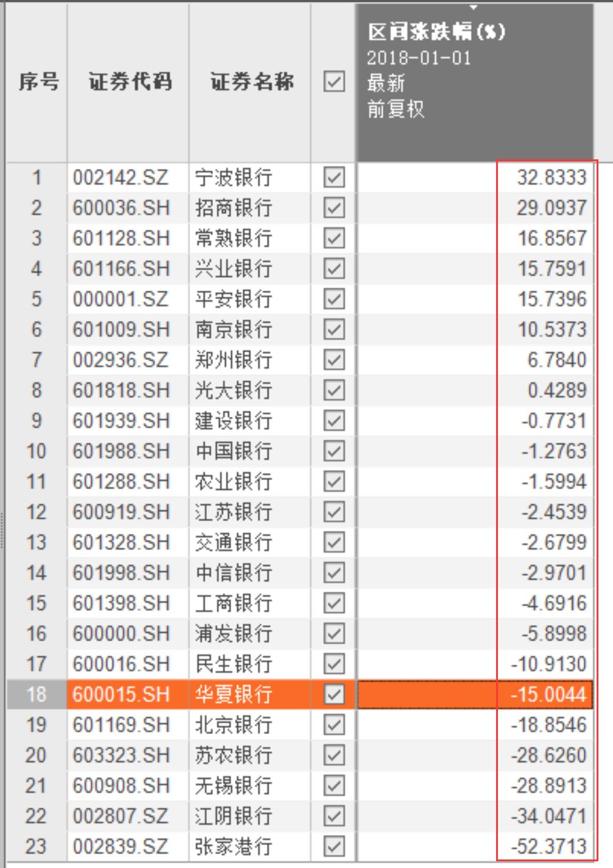The width and height of the screenshot is (613, 868).
Task: Select row number 12
Action: click(x=37, y=512)
